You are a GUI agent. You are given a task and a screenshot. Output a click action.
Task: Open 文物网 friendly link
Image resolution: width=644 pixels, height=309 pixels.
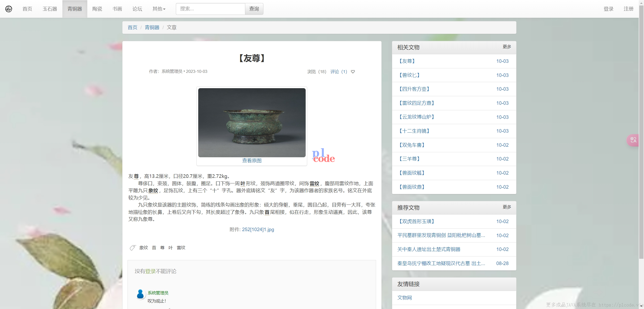(x=405, y=298)
